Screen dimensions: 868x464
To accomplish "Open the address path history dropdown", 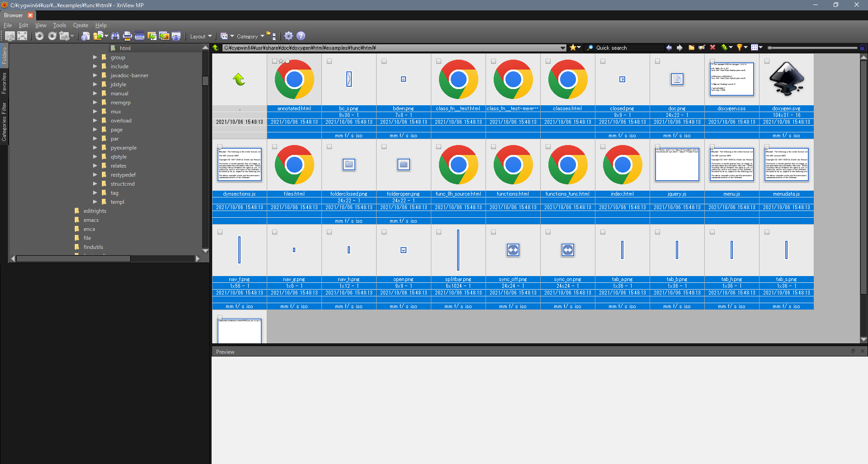I will tap(563, 48).
